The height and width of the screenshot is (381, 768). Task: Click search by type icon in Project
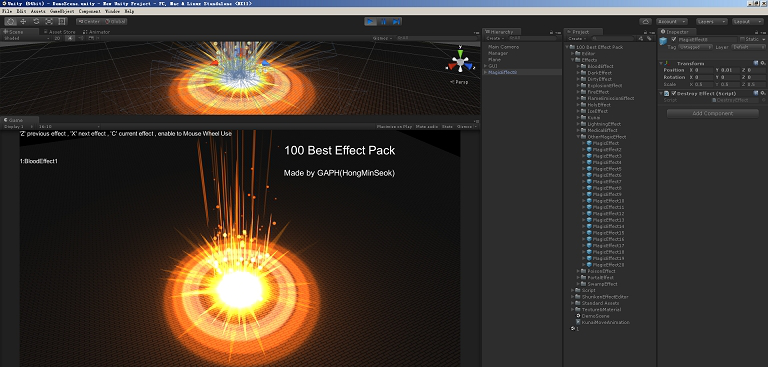[x=641, y=38]
